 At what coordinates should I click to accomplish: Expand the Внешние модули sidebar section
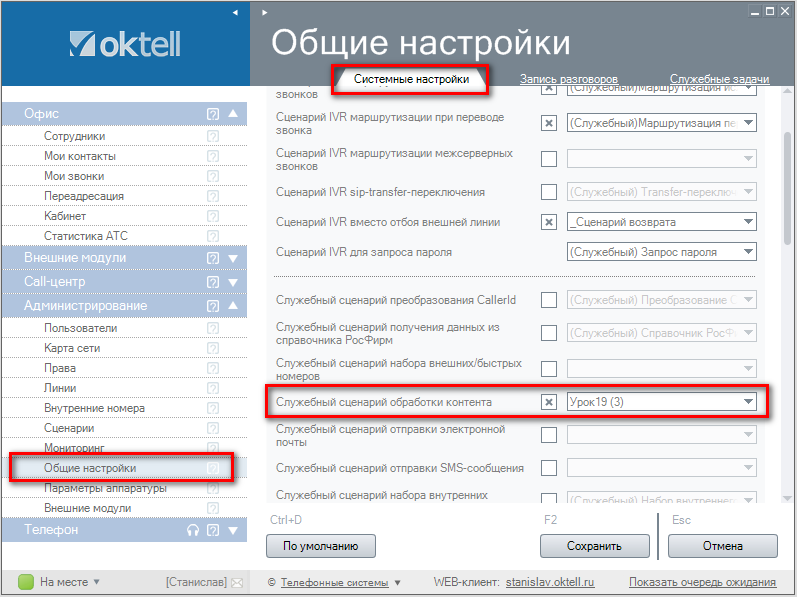click(x=233, y=258)
